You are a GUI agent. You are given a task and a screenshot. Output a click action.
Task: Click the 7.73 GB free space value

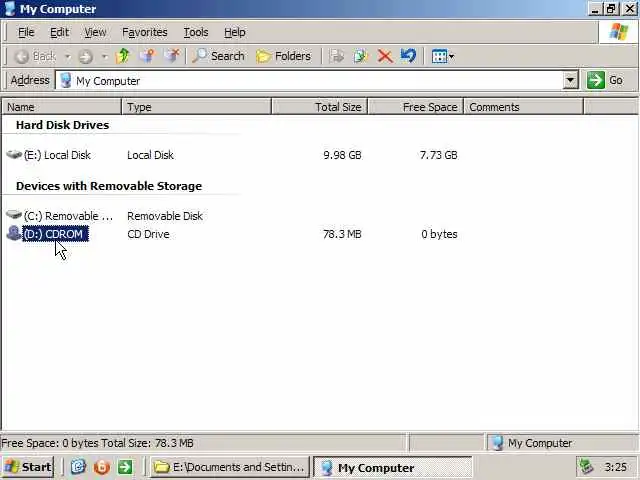point(438,155)
